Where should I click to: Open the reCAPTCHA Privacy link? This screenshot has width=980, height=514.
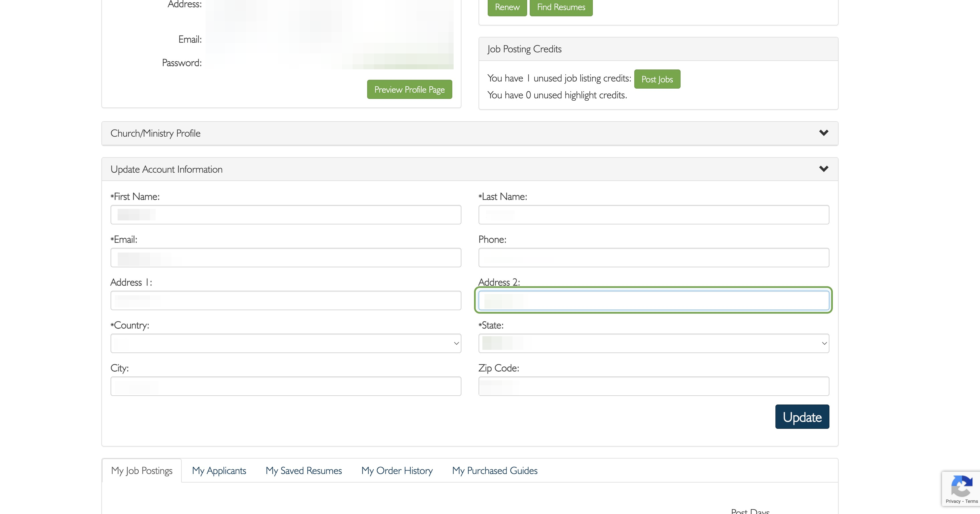click(x=953, y=501)
